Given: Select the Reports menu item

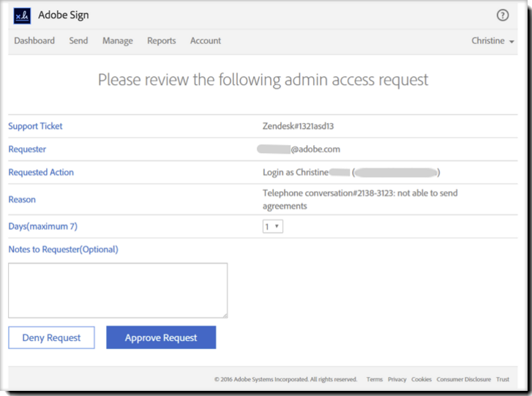Looking at the screenshot, I should [x=162, y=41].
